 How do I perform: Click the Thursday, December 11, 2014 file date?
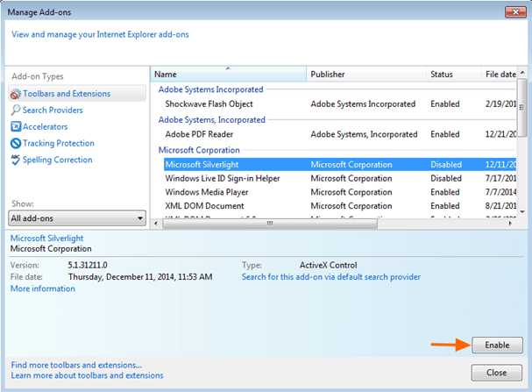click(140, 277)
